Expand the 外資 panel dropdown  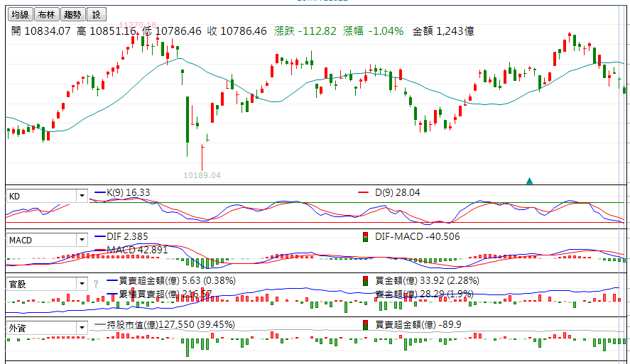[81, 329]
